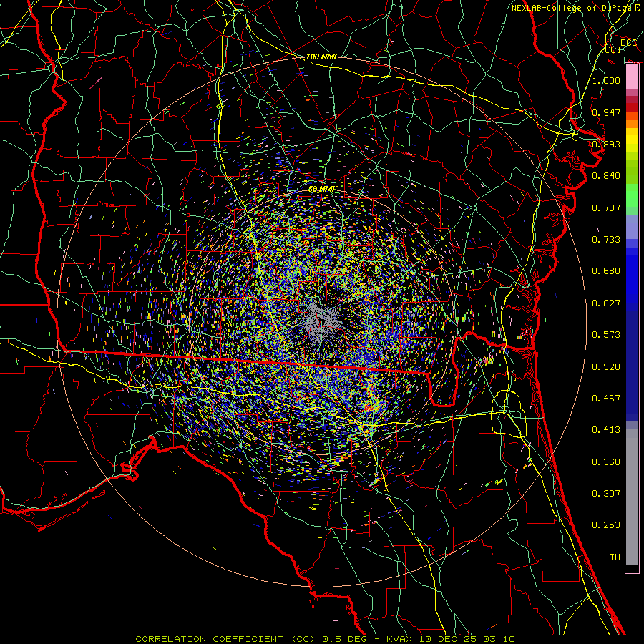
Task: Select the 0.413 legend value
Action: [x=606, y=430]
